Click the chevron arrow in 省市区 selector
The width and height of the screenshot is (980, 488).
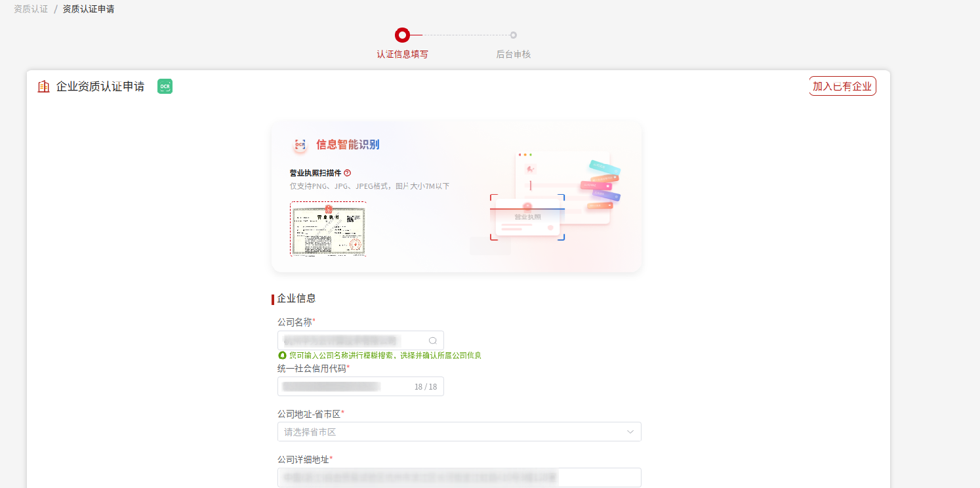coord(630,432)
